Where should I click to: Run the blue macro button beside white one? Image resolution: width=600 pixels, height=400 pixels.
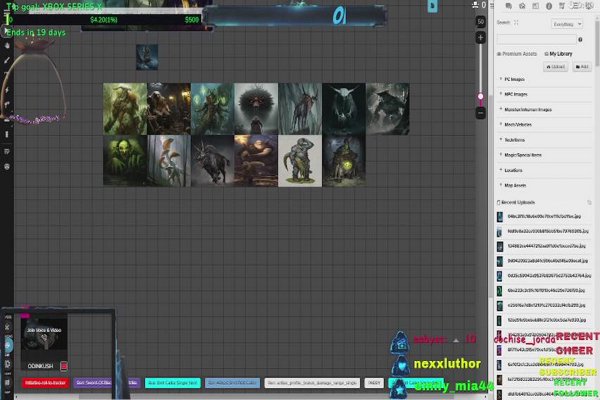click(232, 383)
